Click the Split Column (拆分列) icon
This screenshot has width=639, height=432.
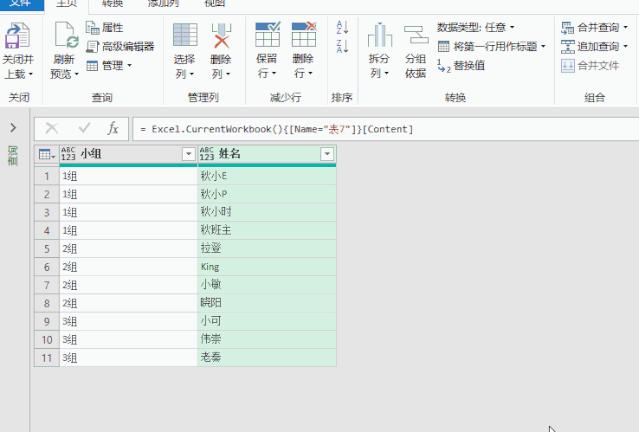point(380,35)
